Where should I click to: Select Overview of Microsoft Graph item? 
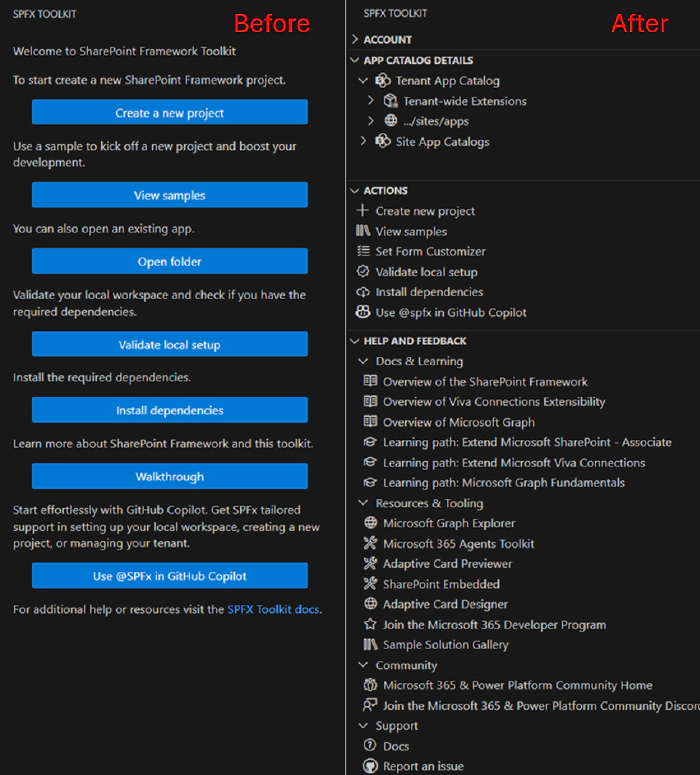pos(458,422)
